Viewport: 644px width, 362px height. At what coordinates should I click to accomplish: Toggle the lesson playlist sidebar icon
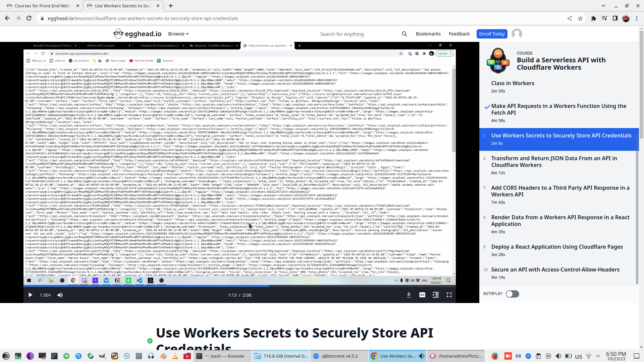436,295
